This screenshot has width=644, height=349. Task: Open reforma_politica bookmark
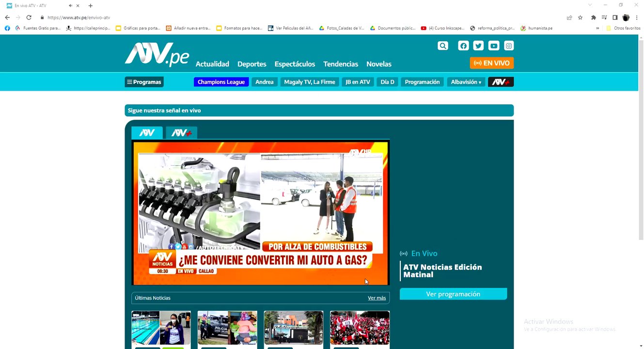click(x=493, y=28)
